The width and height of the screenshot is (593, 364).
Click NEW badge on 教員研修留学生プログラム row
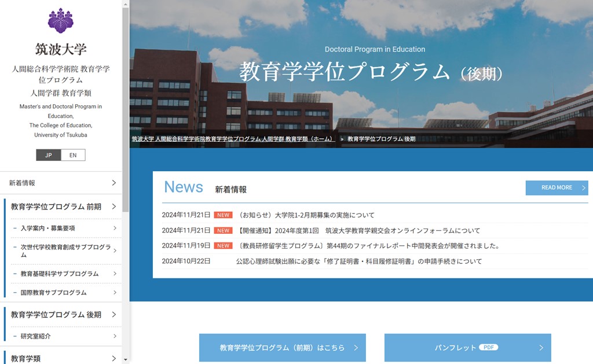point(223,246)
